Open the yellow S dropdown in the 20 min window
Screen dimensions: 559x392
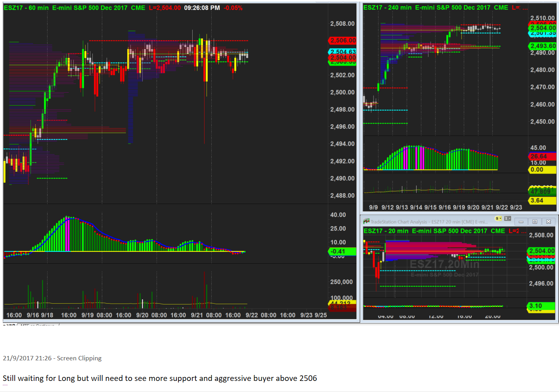click(x=498, y=219)
